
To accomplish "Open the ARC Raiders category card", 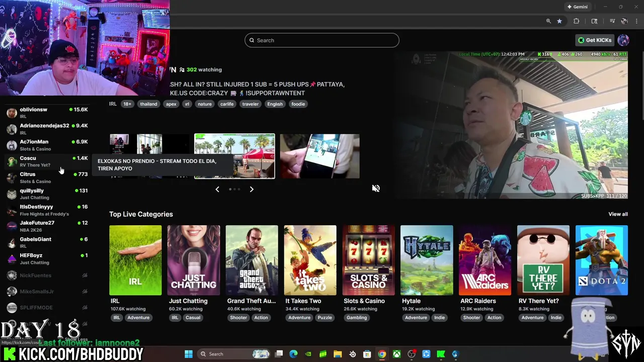I will click(x=485, y=260).
